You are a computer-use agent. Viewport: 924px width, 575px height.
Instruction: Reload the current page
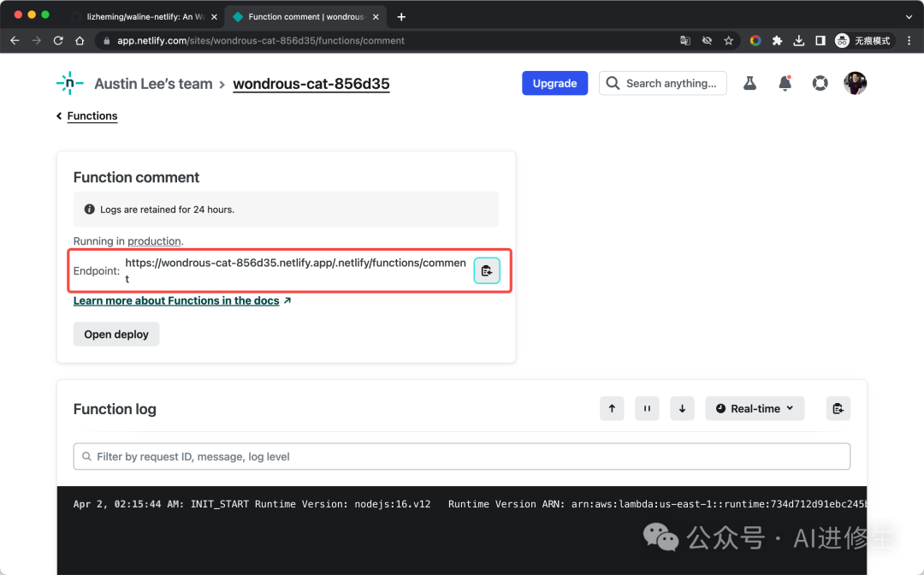coord(58,41)
